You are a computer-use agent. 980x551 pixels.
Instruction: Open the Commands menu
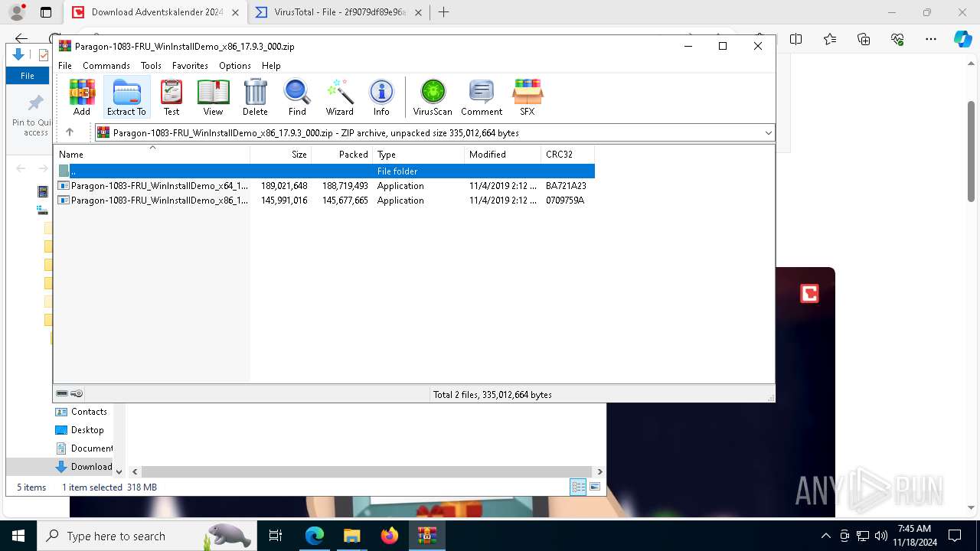click(106, 66)
